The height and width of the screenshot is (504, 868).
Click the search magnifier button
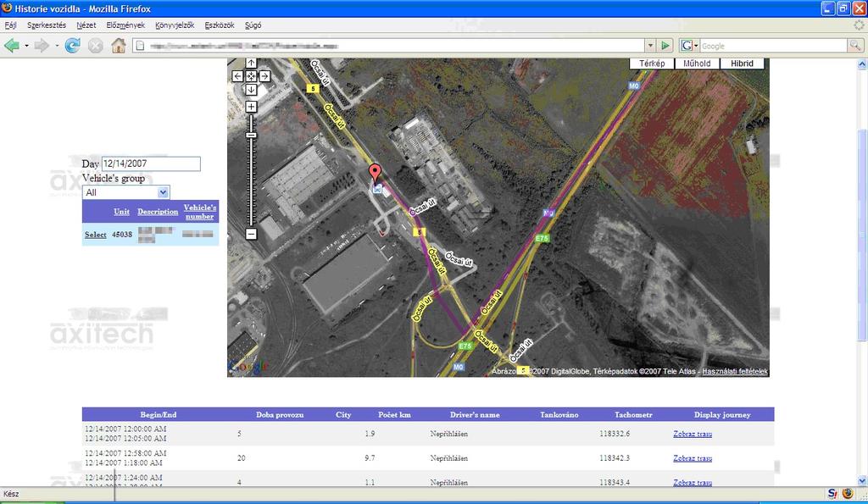[855, 46]
